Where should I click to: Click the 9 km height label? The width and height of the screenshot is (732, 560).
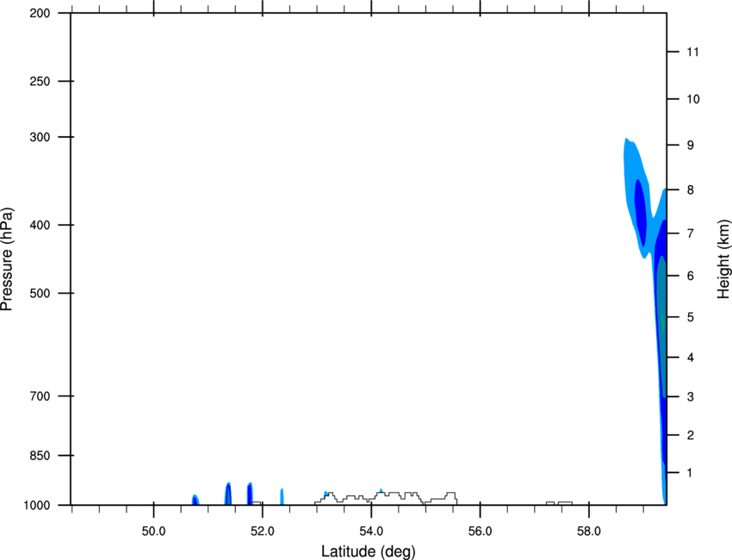(x=691, y=146)
